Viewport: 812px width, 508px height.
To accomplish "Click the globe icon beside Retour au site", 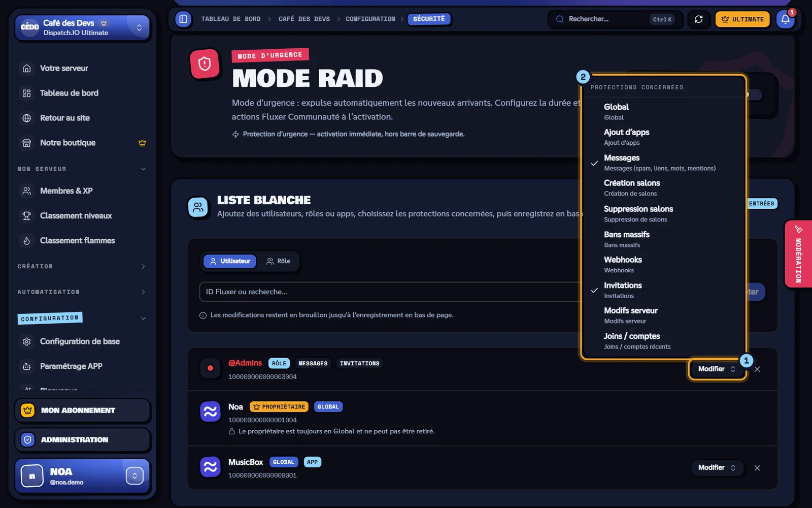I will [x=27, y=118].
